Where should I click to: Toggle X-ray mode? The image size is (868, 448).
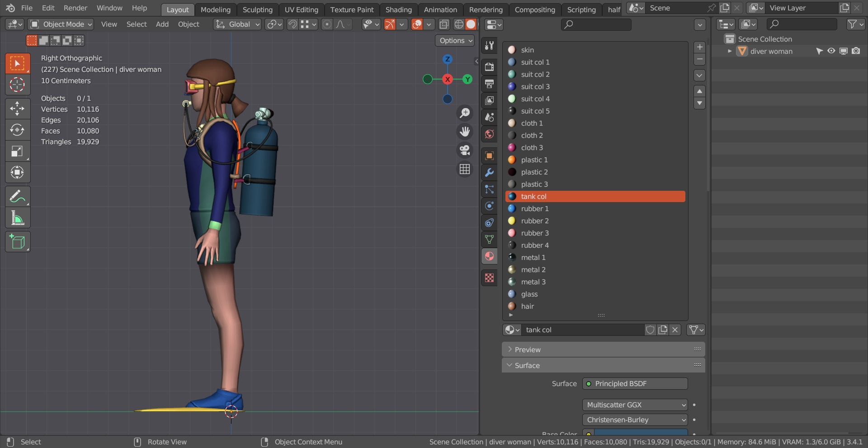[x=444, y=24]
